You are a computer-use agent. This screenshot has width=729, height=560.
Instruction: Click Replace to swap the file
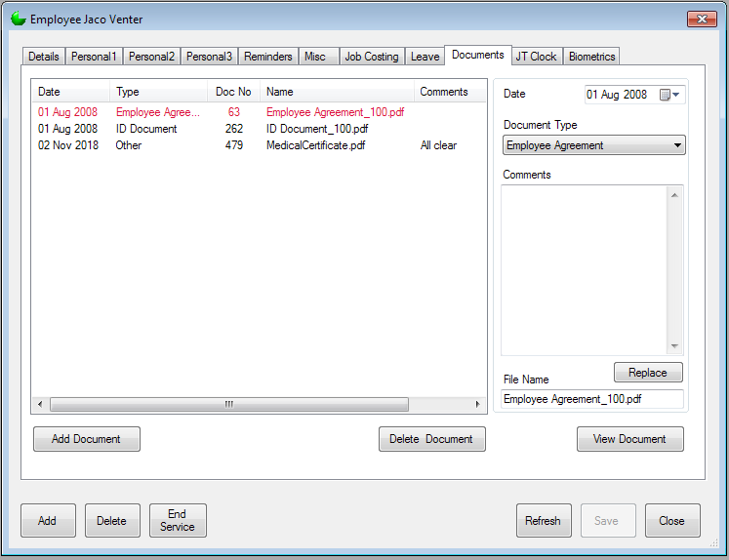648,373
